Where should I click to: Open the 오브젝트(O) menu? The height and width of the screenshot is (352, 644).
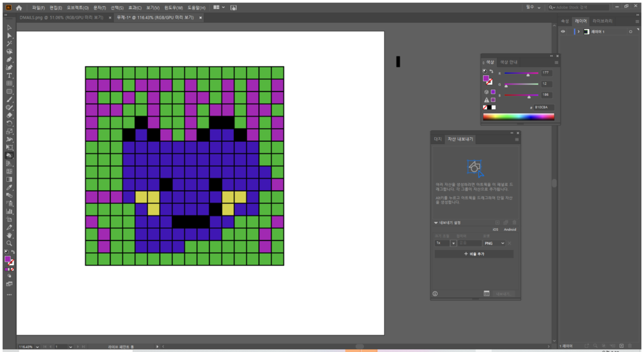tap(78, 8)
